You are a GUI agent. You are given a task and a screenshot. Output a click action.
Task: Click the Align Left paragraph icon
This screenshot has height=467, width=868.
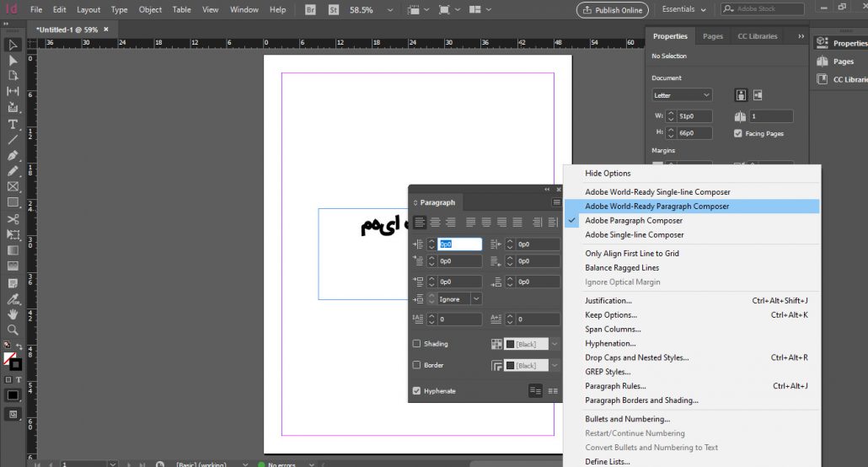click(x=420, y=223)
